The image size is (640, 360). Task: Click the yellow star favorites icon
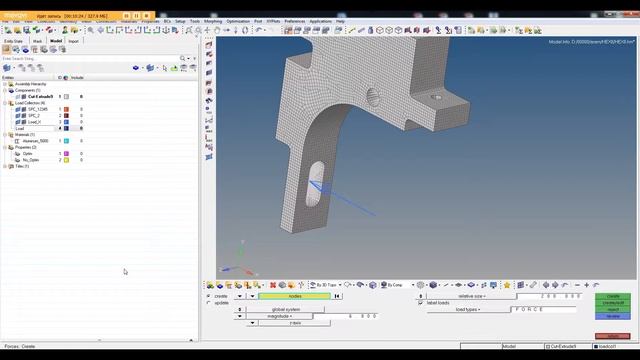[507, 285]
